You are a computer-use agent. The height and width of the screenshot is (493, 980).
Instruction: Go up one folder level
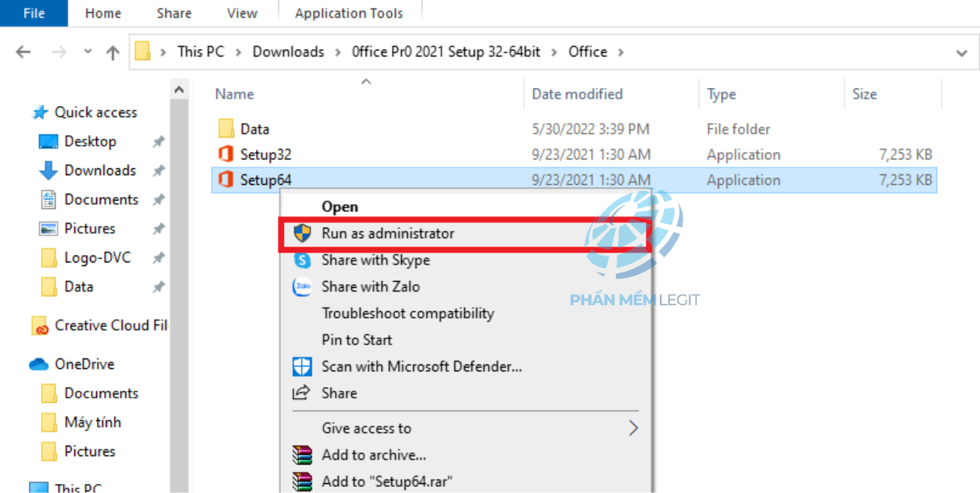[x=113, y=52]
